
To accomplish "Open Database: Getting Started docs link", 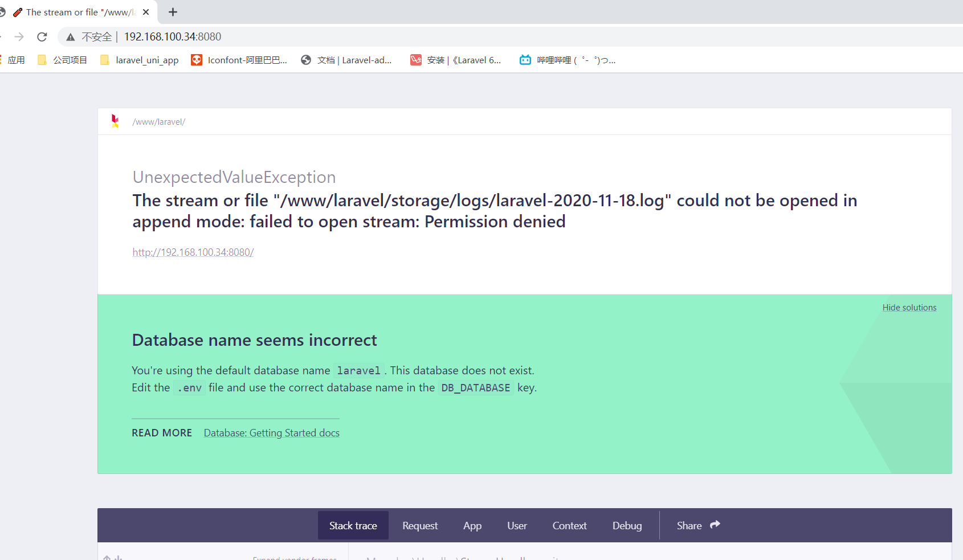I will pyautogui.click(x=272, y=433).
